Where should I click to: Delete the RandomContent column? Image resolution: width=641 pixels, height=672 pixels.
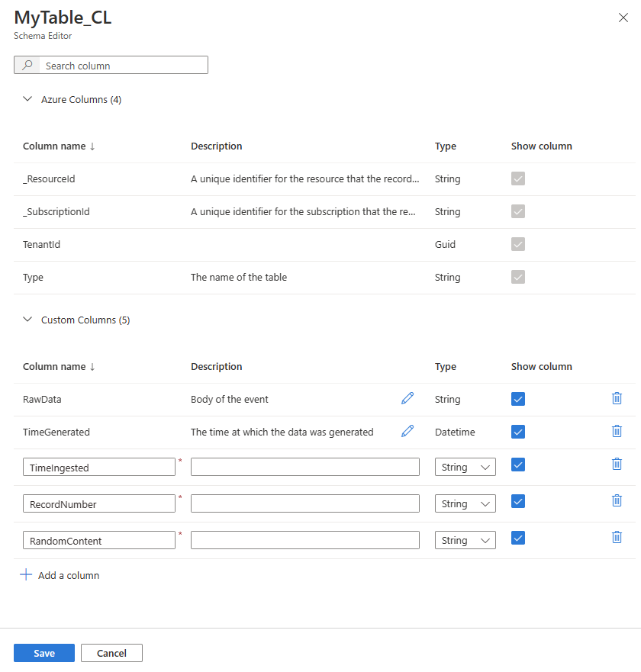[617, 537]
